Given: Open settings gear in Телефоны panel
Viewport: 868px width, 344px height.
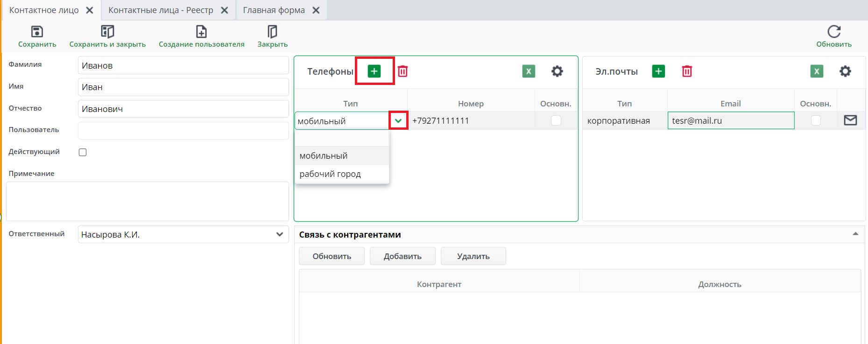Looking at the screenshot, I should (557, 71).
